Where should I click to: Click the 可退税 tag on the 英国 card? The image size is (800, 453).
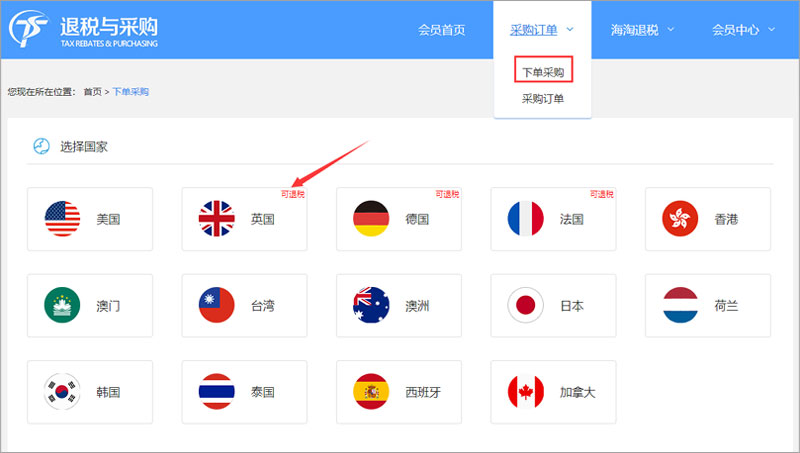tap(293, 194)
